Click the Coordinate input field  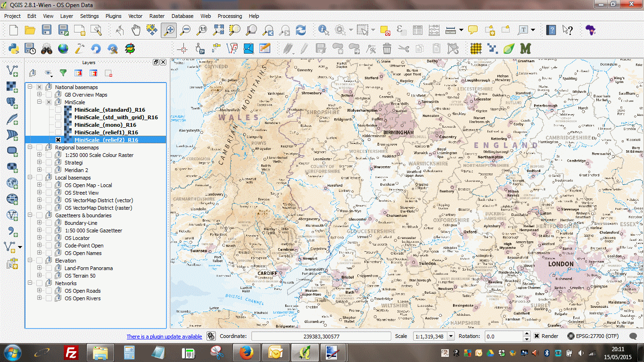(321, 336)
